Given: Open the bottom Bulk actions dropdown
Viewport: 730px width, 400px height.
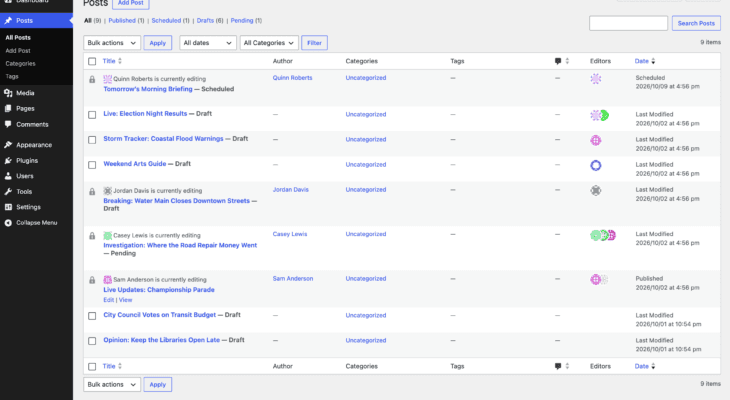Looking at the screenshot, I should pyautogui.click(x=112, y=385).
